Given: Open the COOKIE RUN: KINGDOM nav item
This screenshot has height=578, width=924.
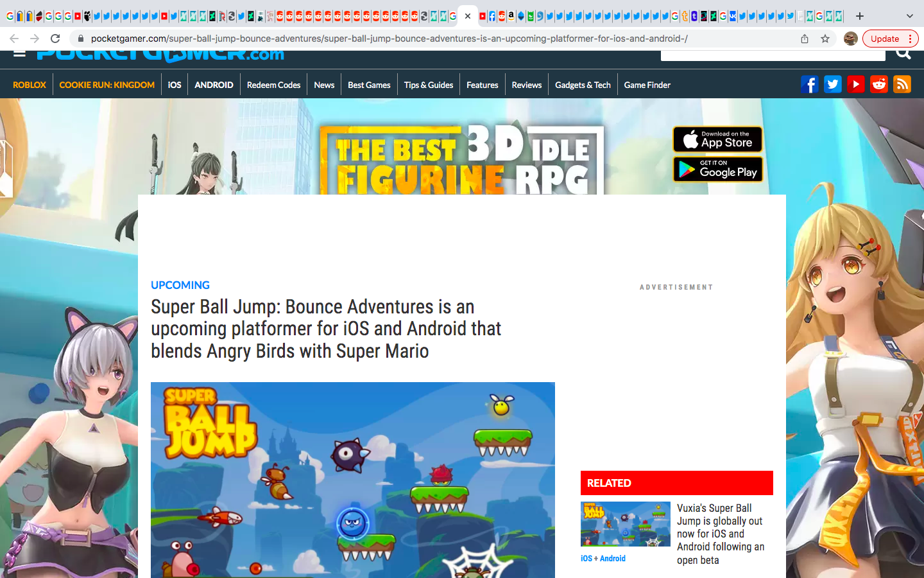Looking at the screenshot, I should click(107, 85).
